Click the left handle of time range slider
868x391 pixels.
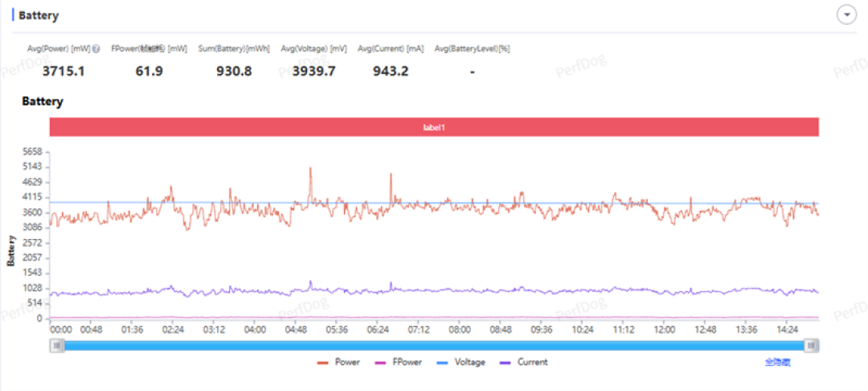tap(57, 346)
